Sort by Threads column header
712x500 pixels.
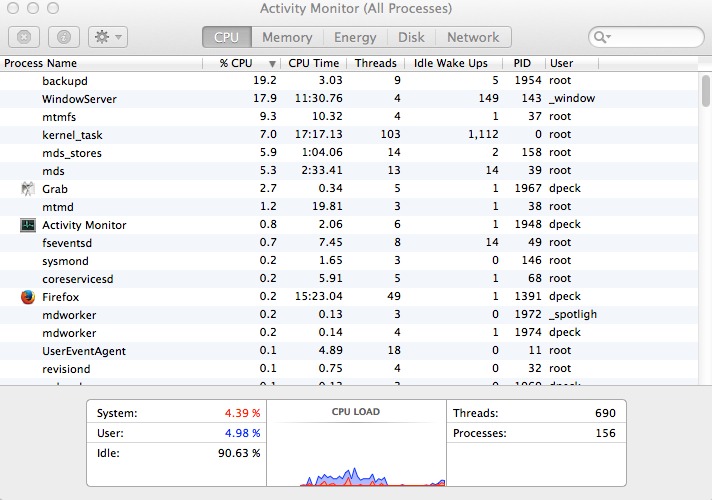pyautogui.click(x=376, y=63)
